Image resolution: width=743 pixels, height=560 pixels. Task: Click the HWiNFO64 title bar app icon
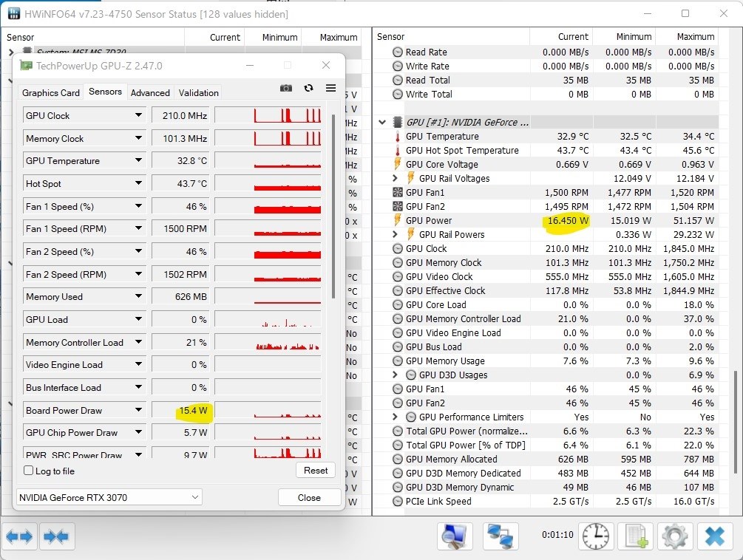14,13
